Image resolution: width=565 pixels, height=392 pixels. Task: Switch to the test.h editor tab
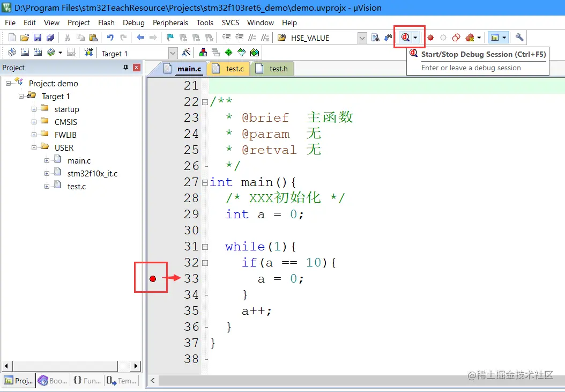(x=273, y=69)
